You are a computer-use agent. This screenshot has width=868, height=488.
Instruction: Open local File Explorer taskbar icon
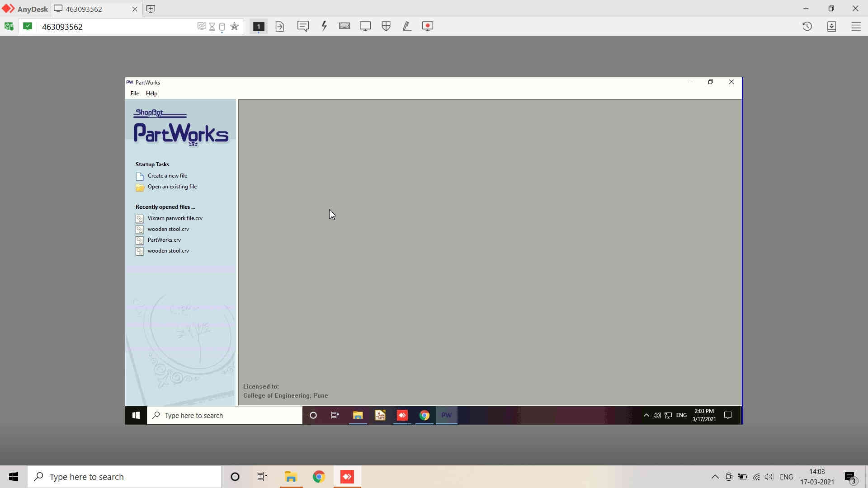(291, 477)
